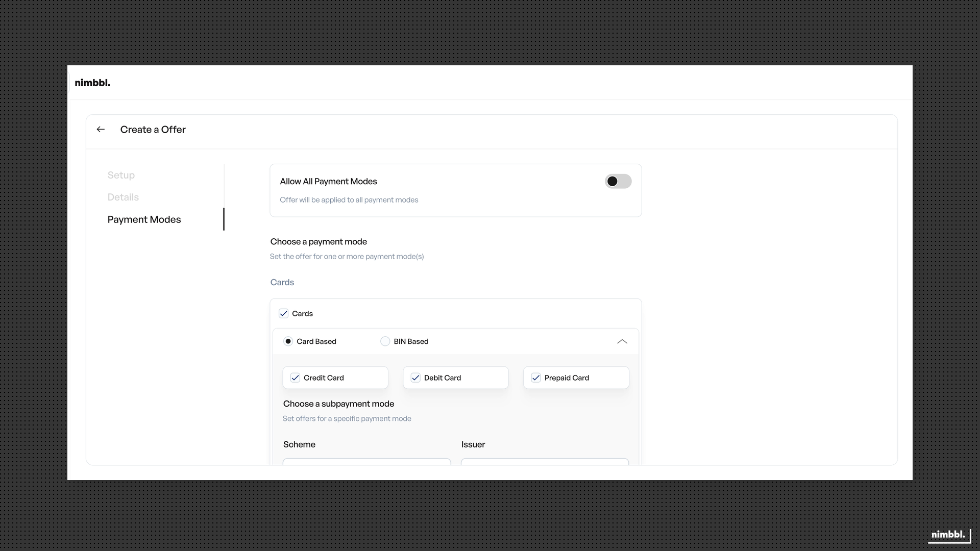The image size is (980, 551).
Task: Switch to the Payment Modes step
Action: click(144, 219)
